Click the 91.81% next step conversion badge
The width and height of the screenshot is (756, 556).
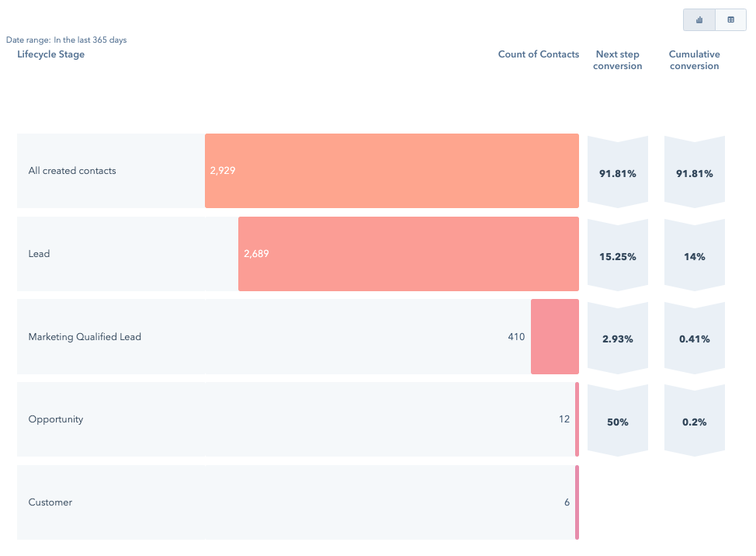(618, 172)
